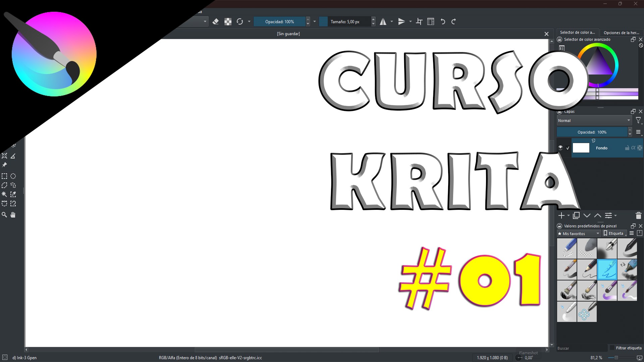Pick freehand lasso selection tool

click(x=13, y=185)
